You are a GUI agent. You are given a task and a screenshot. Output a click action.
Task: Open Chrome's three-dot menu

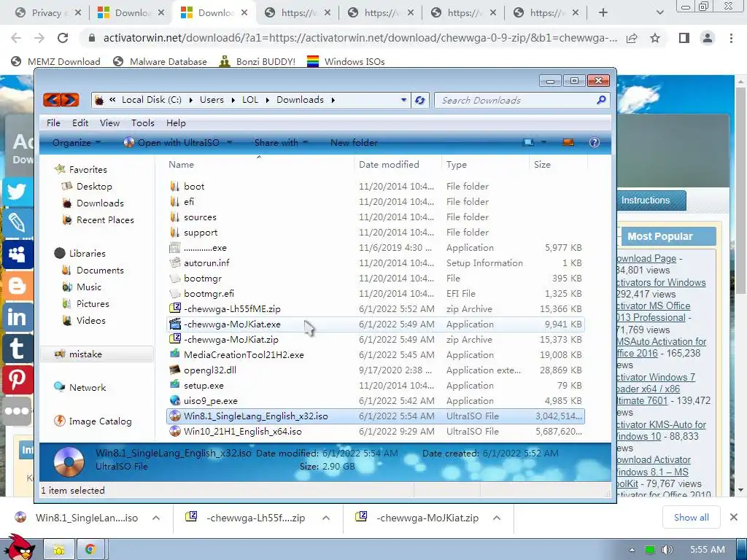click(731, 38)
